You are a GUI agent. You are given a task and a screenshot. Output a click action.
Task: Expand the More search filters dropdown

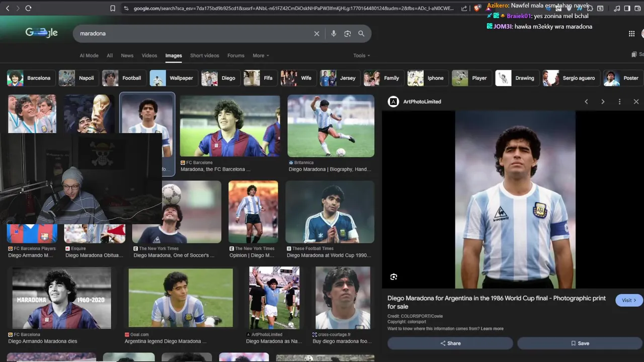coord(261,56)
